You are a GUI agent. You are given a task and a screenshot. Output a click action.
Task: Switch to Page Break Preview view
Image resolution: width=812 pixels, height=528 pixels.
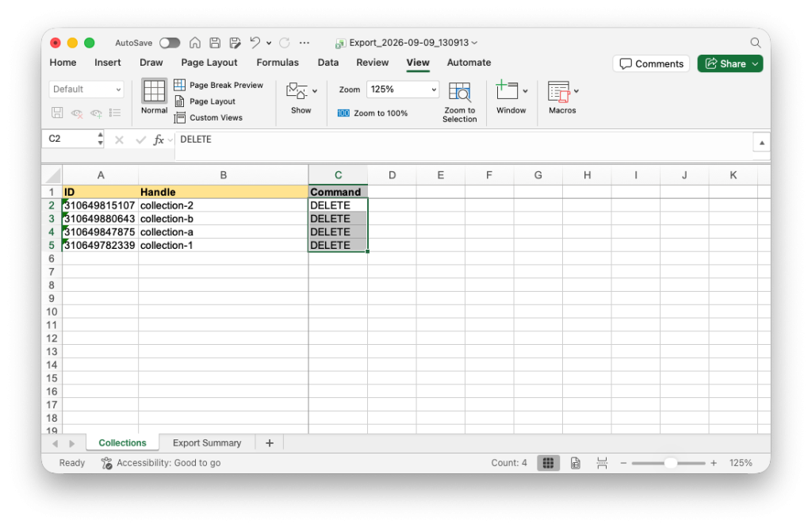coord(219,85)
